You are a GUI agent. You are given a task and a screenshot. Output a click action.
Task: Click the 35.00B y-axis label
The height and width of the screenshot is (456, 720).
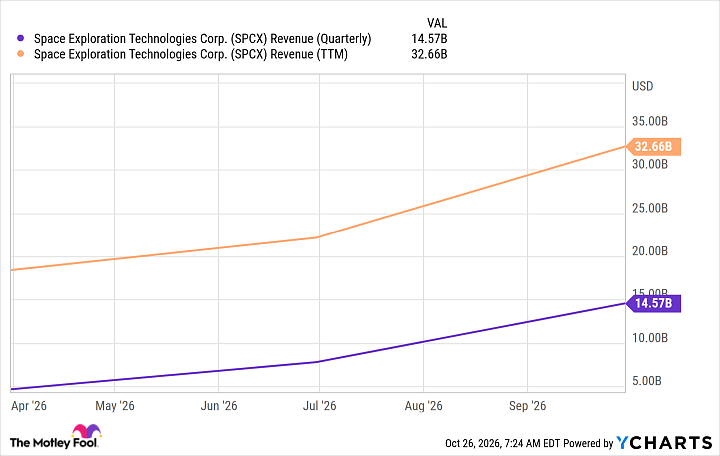(650, 121)
